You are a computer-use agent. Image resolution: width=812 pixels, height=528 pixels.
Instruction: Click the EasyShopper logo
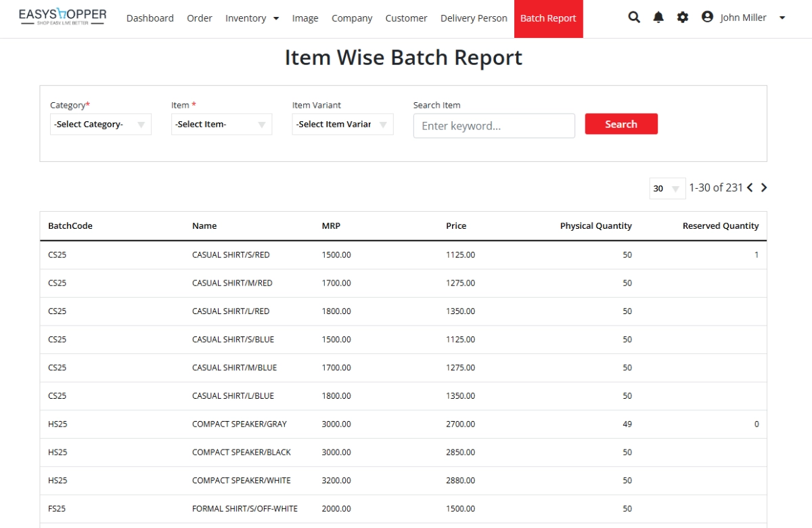pyautogui.click(x=62, y=18)
